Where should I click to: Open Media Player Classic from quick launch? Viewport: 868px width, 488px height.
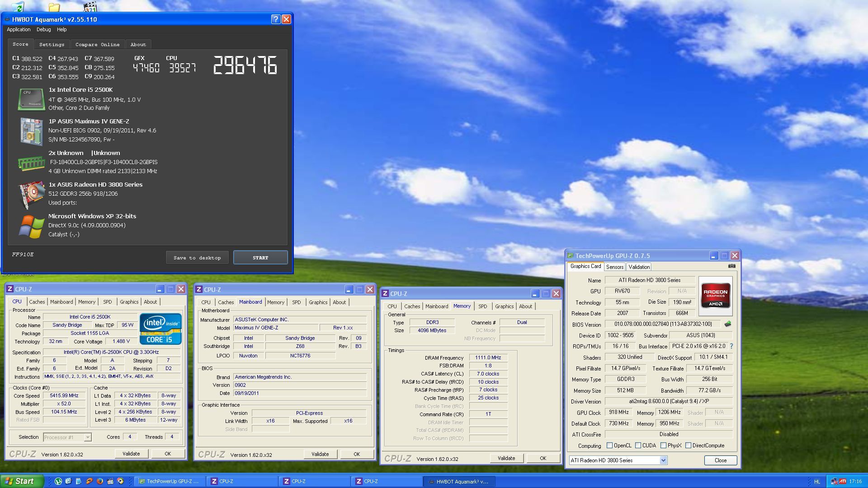pyautogui.click(x=110, y=481)
